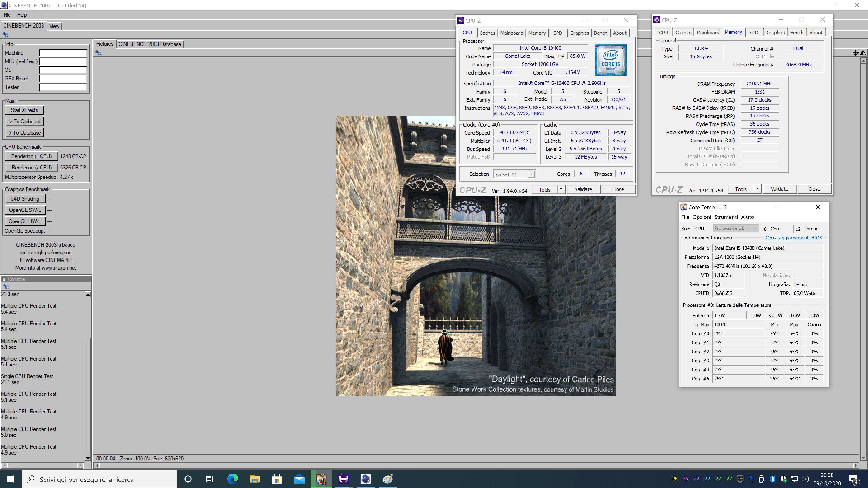Click the Windows search box
The width and height of the screenshot is (868, 488).
(x=99, y=479)
